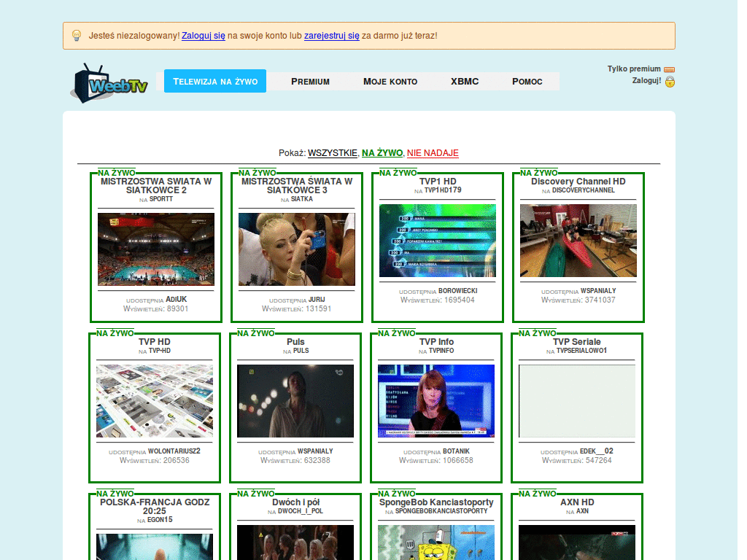Show WSZYSTKIE channels
Image resolution: width=747 pixels, height=560 pixels.
(x=333, y=153)
